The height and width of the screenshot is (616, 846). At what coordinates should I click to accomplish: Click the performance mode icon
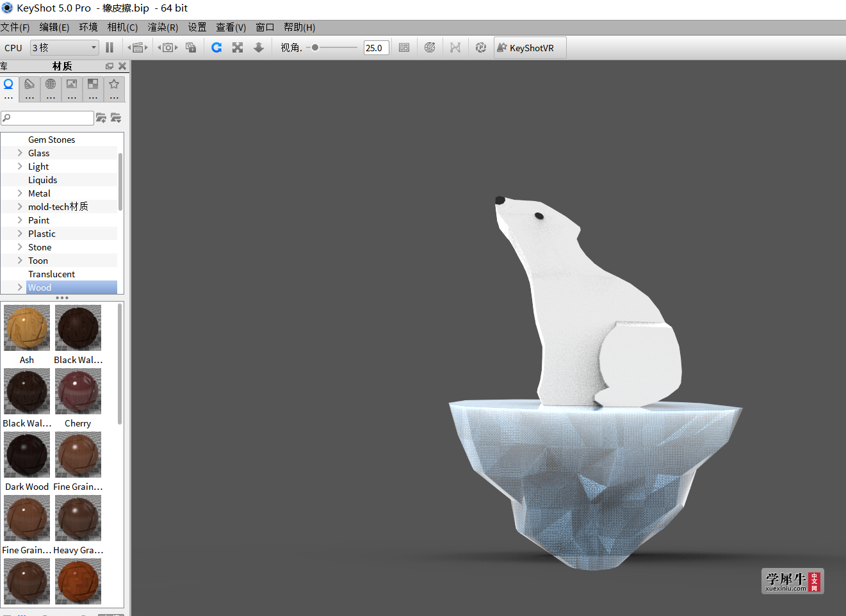[404, 47]
